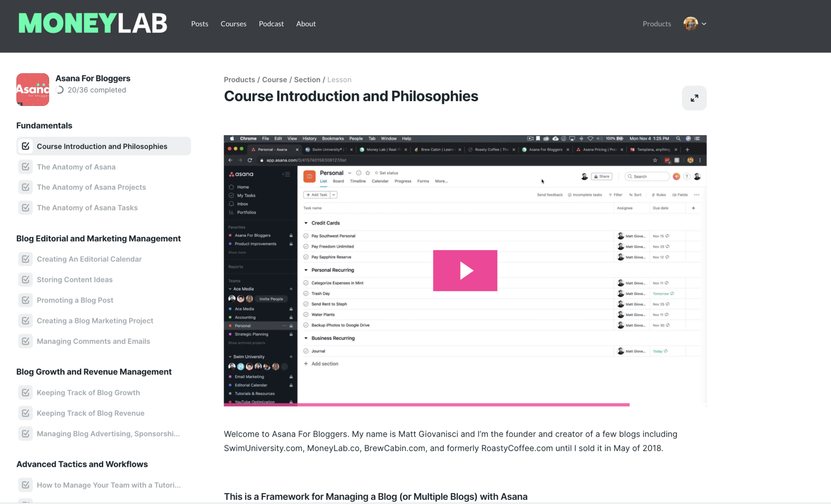Toggle checkbox for Managing Blog Advertising, Sponsorshi...
This screenshot has width=831, height=504.
pos(26,434)
